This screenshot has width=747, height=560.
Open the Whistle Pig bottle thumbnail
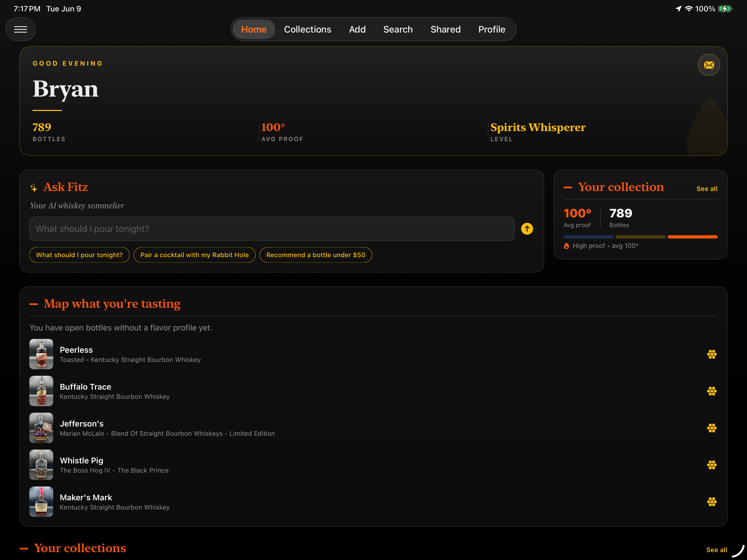pyautogui.click(x=41, y=465)
